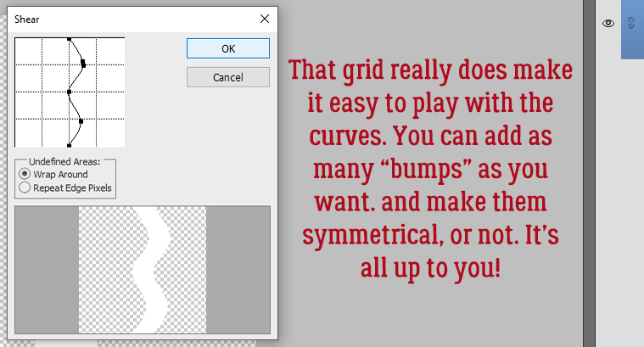Close the Shear dialog window

coord(265,19)
